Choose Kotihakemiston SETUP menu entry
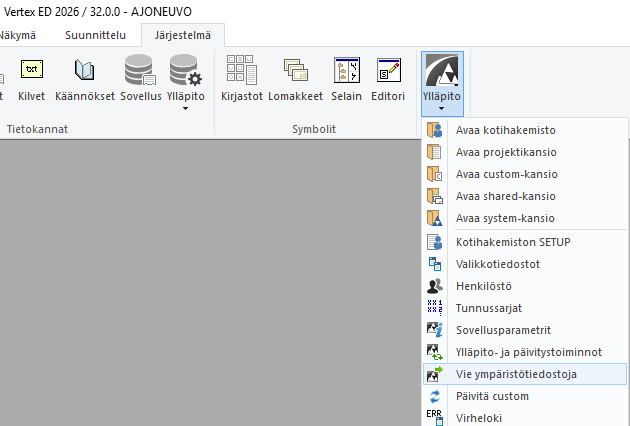 pyautogui.click(x=525, y=242)
